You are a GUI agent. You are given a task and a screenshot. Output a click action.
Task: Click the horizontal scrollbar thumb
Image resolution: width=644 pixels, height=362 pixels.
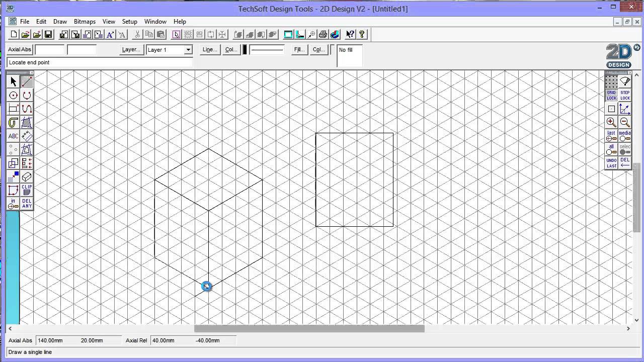[x=309, y=328]
